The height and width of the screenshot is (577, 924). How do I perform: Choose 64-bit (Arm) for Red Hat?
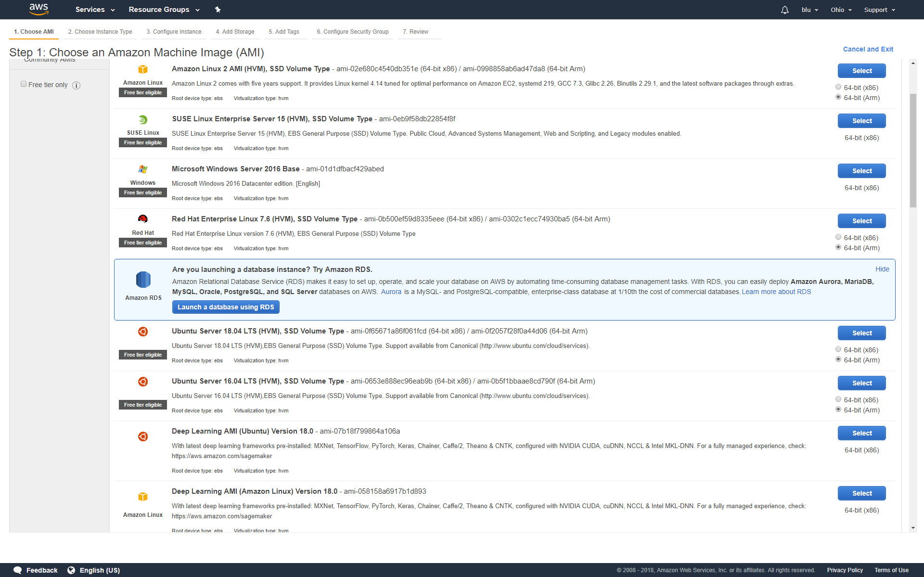838,247
